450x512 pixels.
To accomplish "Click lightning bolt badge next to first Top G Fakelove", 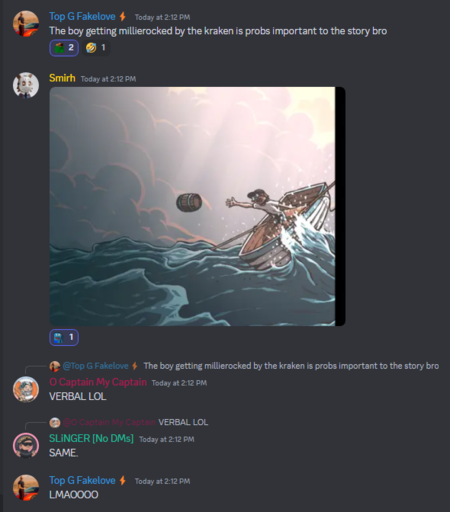I will click(x=123, y=16).
